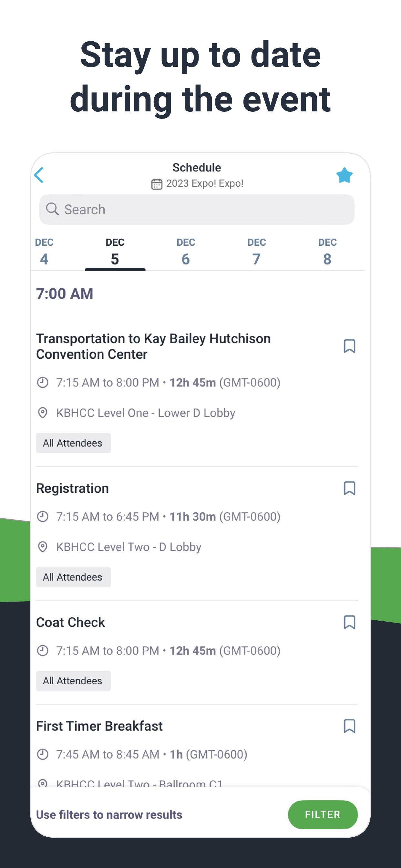
Task: Switch to the Dec 4 tab
Action: coord(44,252)
